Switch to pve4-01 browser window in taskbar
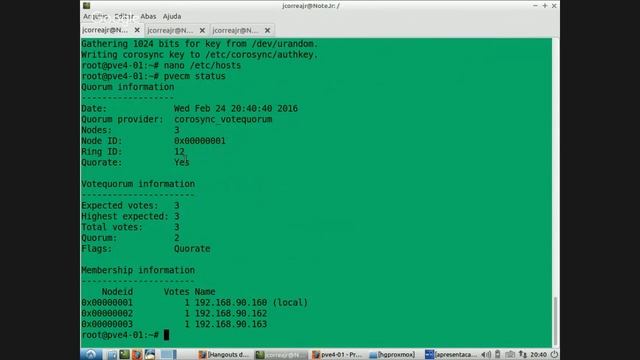This screenshot has height=360, width=640. pyautogui.click(x=338, y=355)
